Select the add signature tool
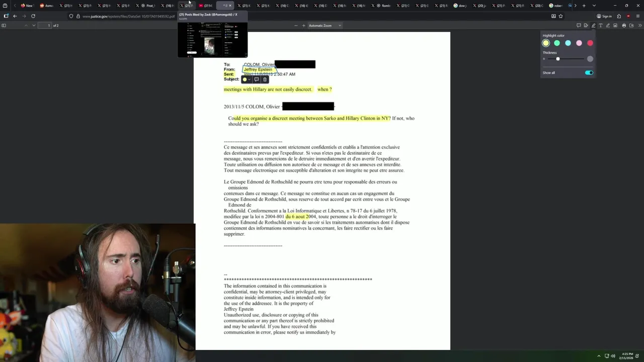 586,25
